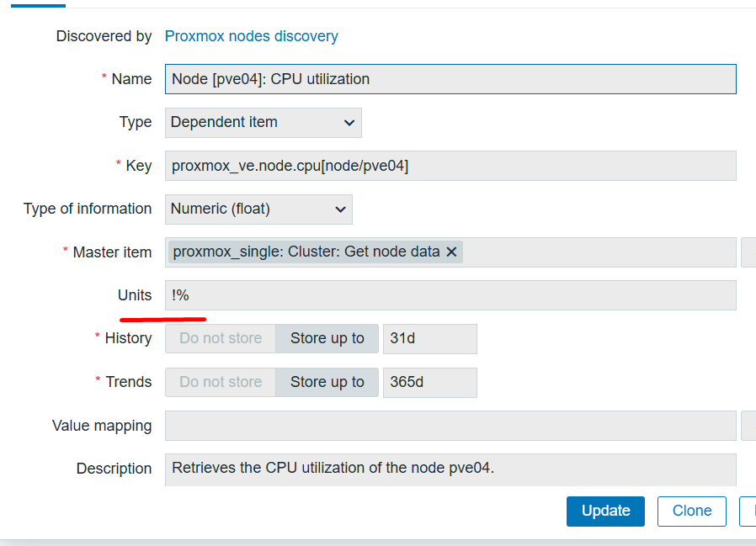Image resolution: width=756 pixels, height=546 pixels.
Task: Select Trends Store up to option
Action: pos(327,382)
